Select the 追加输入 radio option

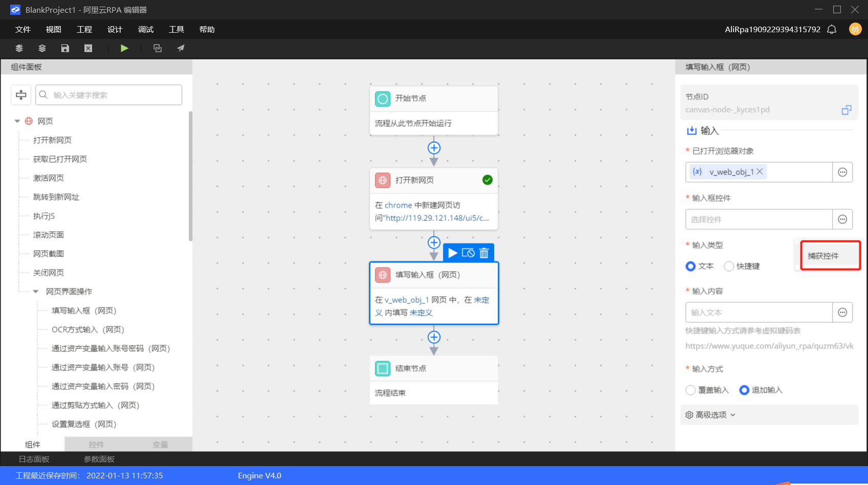tap(744, 390)
